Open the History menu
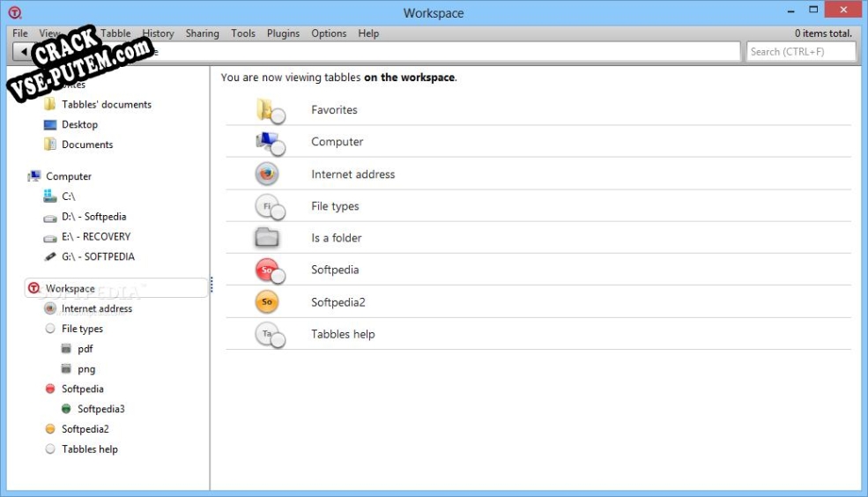The width and height of the screenshot is (868, 497). click(x=158, y=33)
